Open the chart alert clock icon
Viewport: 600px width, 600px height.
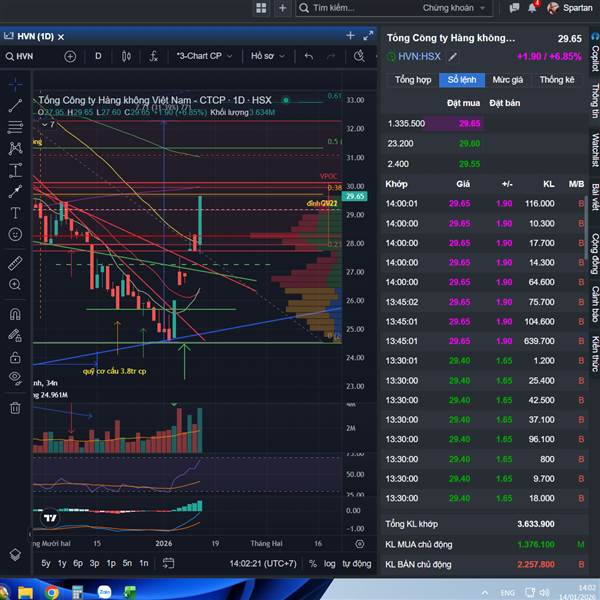pyautogui.click(x=359, y=57)
